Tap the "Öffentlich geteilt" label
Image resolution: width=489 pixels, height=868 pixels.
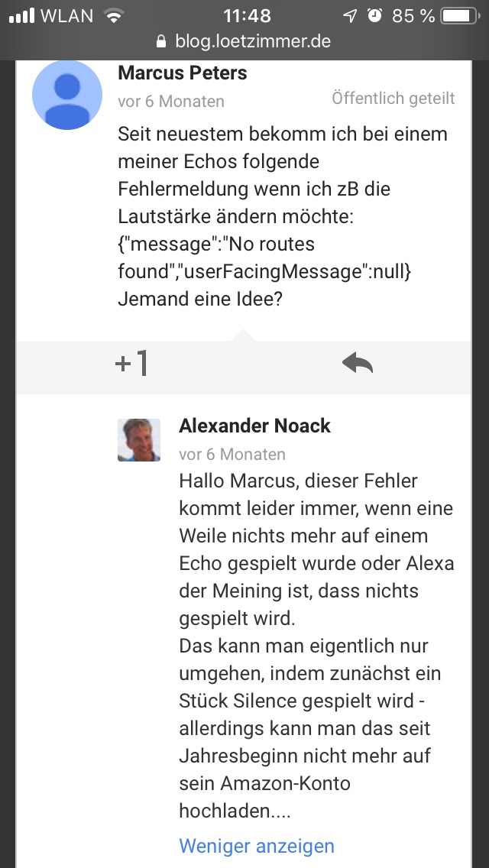tap(393, 98)
